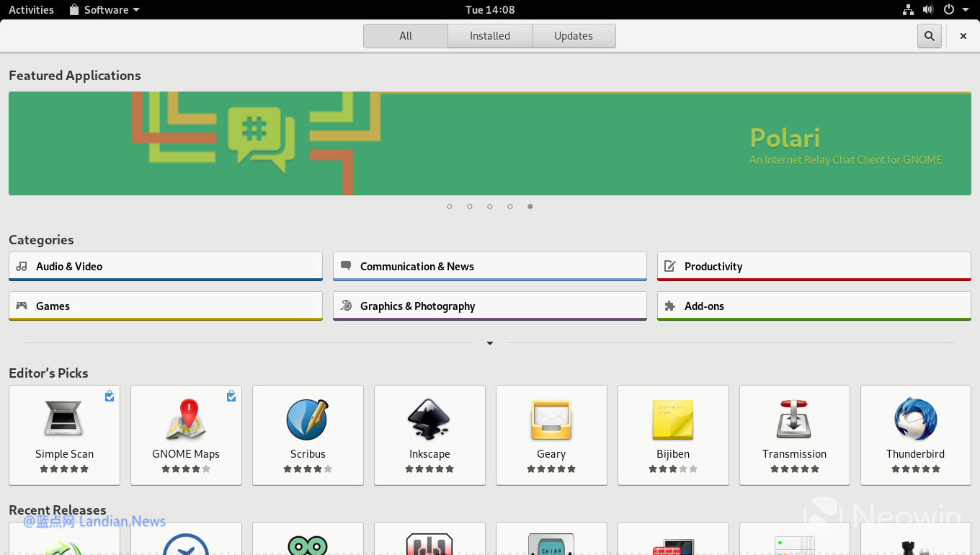This screenshot has height=555, width=980.
Task: Switch to the Installed tab
Action: (x=490, y=36)
